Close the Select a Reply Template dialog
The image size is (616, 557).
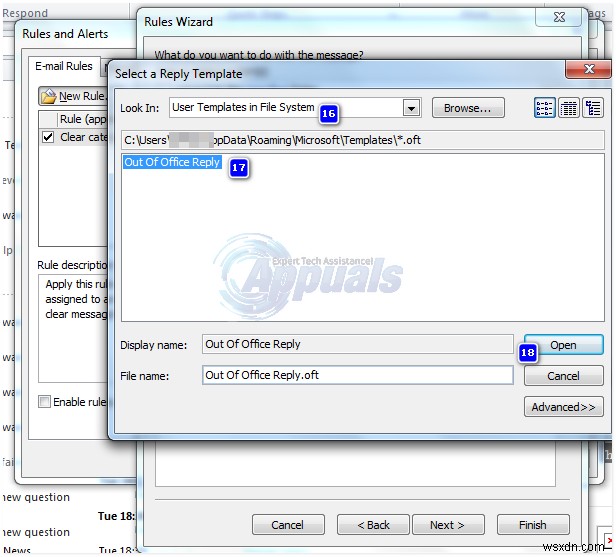click(588, 69)
